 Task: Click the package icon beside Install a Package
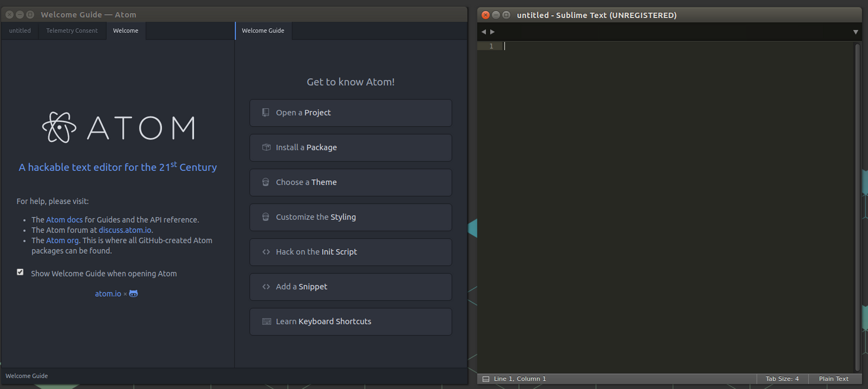click(x=266, y=148)
